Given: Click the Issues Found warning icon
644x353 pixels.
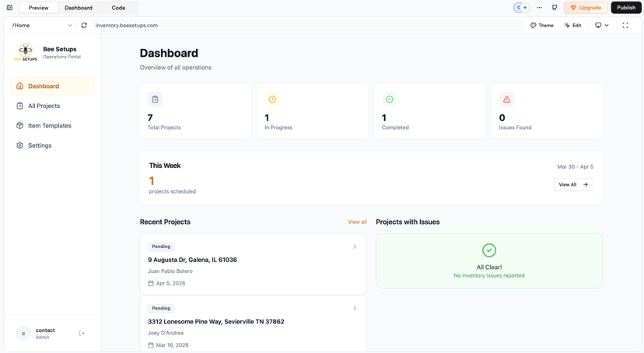Looking at the screenshot, I should (x=506, y=100).
